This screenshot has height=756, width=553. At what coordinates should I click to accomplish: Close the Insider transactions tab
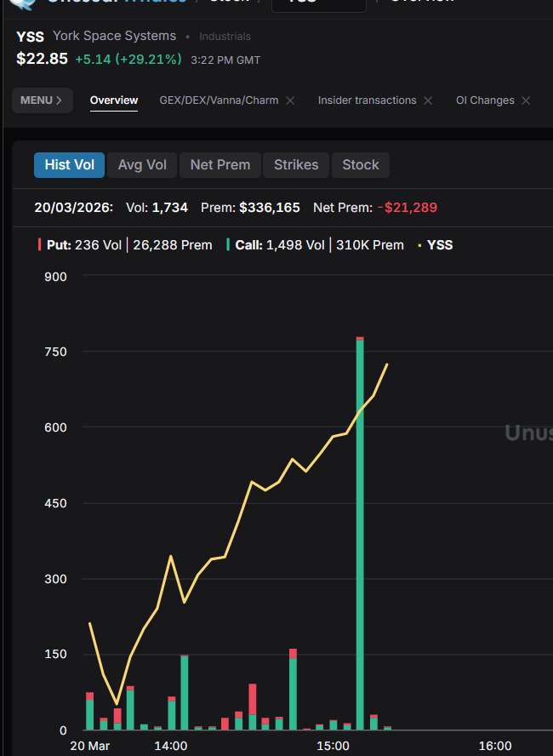(x=428, y=100)
